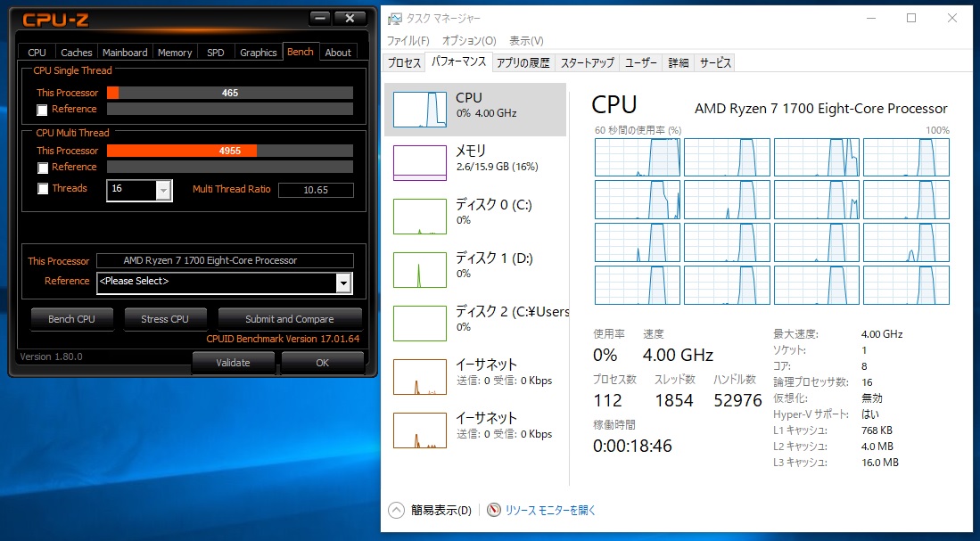The image size is (980, 541).
Task: Select the second イーサネット graph icon
Action: point(420,430)
